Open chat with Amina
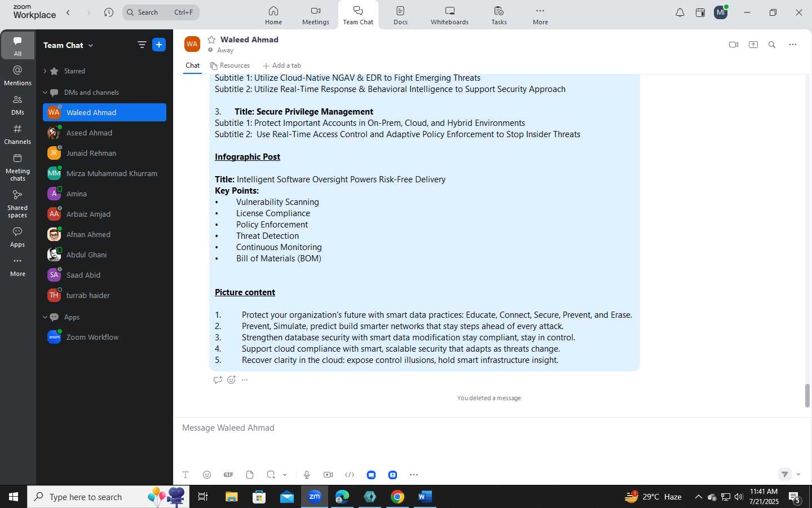This screenshot has height=508, width=812. click(104, 194)
